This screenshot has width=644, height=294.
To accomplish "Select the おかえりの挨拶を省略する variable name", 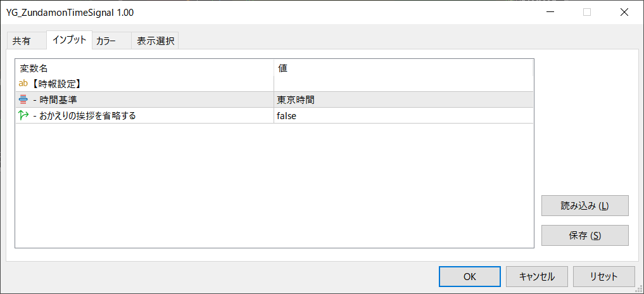I will click(x=84, y=115).
